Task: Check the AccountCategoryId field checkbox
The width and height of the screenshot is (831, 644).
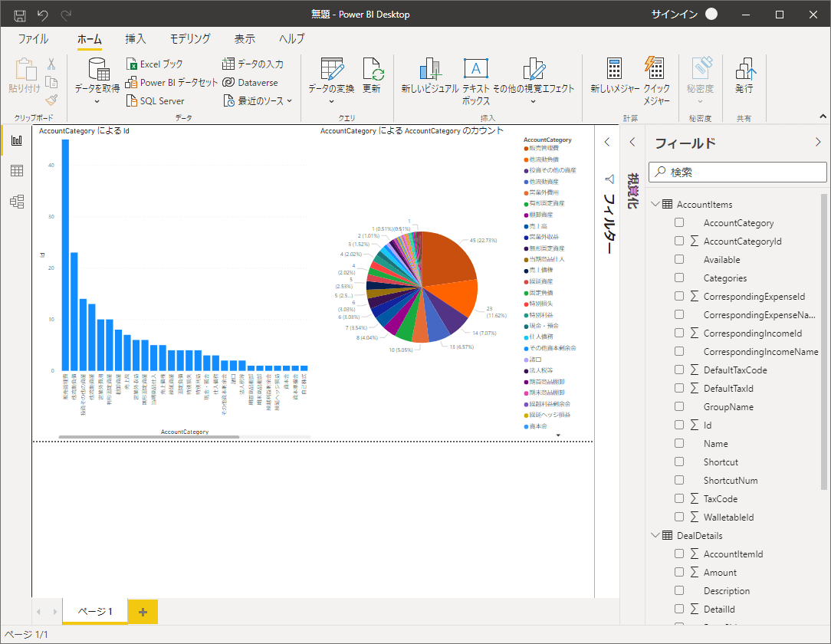Action: tap(679, 242)
